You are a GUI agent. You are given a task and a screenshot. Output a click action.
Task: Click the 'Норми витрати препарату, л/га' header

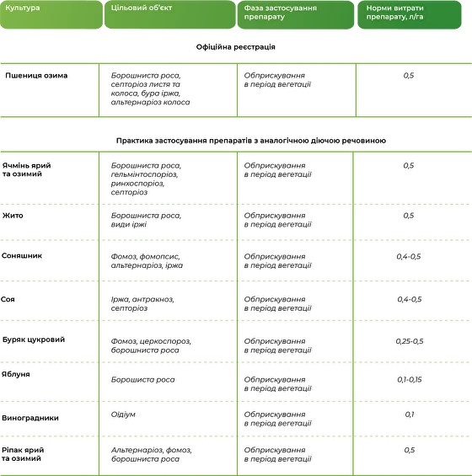pos(409,14)
